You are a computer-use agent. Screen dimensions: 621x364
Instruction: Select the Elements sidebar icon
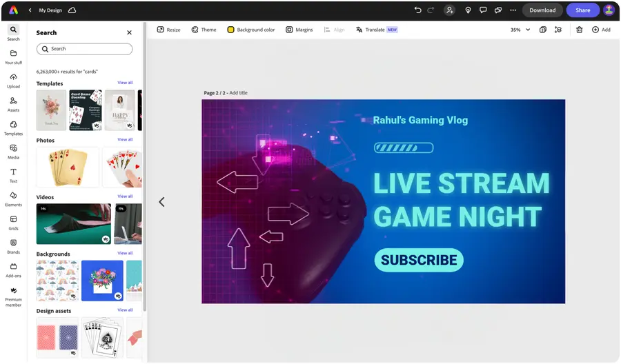click(13, 199)
